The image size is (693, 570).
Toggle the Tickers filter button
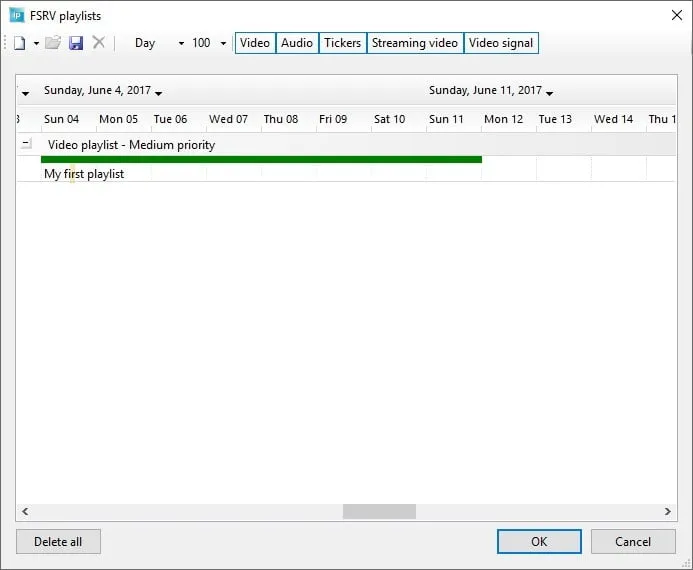(x=342, y=43)
